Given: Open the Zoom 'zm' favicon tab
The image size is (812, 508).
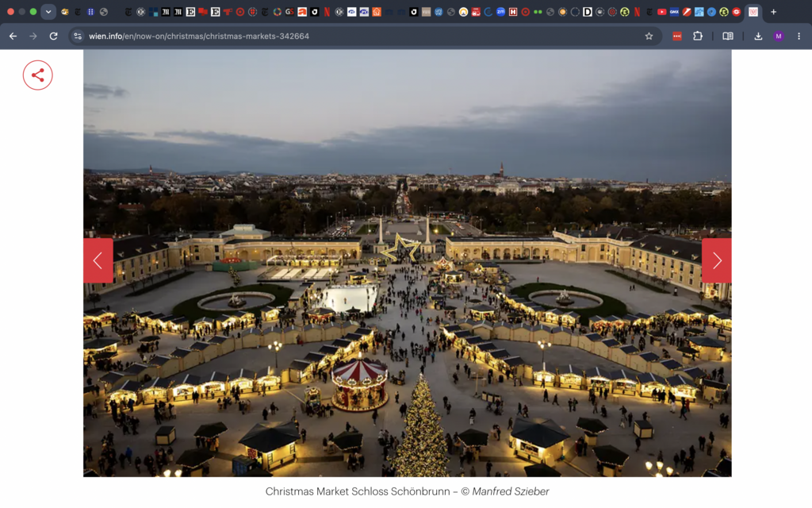Looking at the screenshot, I should (500, 11).
